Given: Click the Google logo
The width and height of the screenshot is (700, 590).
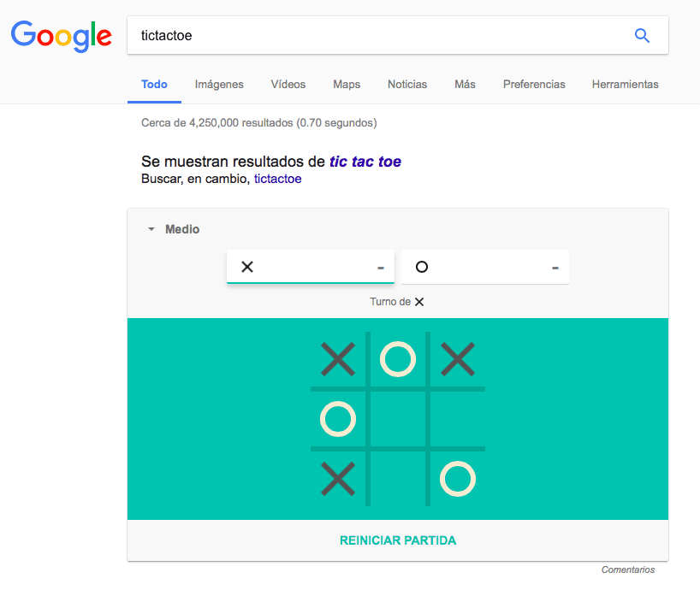Looking at the screenshot, I should (x=61, y=35).
